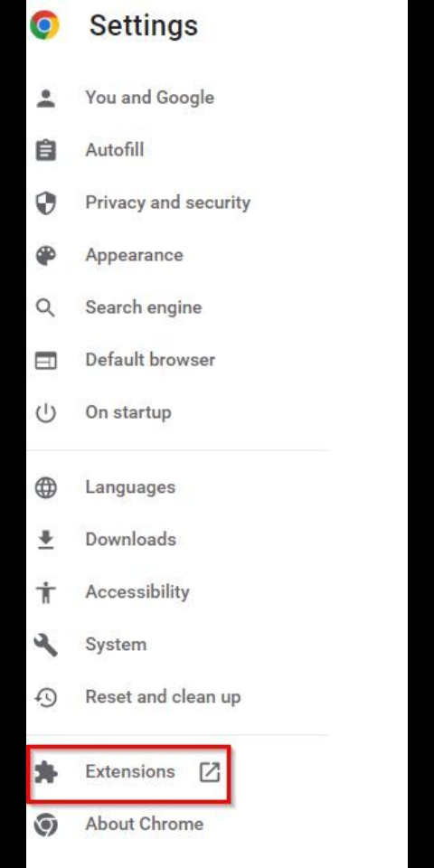
Task: Select Accessibility in the sidebar
Action: click(137, 592)
